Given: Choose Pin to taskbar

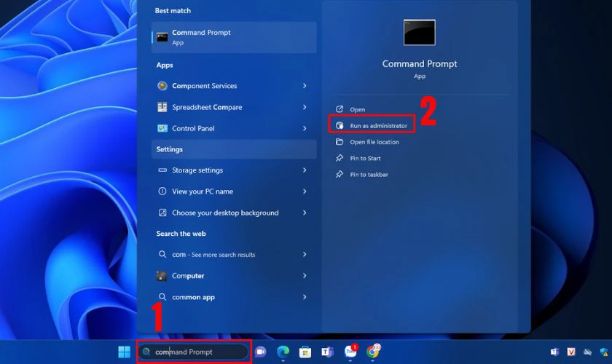Looking at the screenshot, I should coord(369,175).
